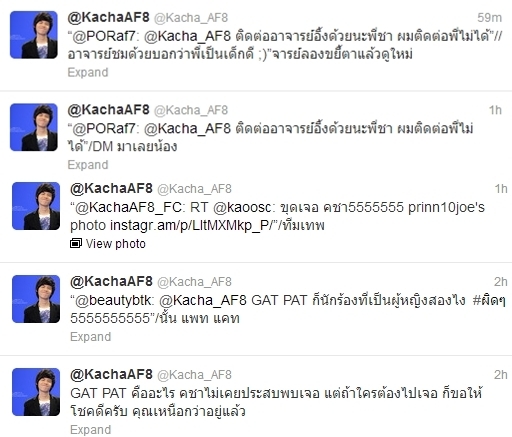The width and height of the screenshot is (512, 437).
Task: Expand the DM มาเลยน้อง tweet
Action: point(88,165)
